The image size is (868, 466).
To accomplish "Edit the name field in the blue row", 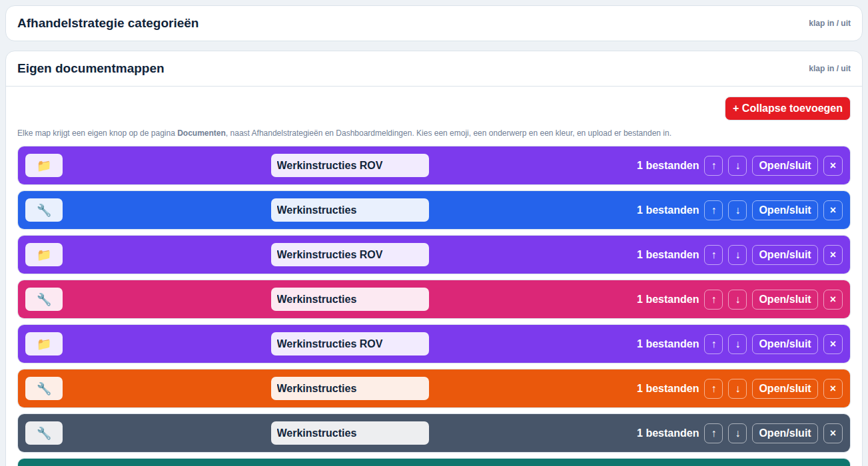I will pos(350,210).
